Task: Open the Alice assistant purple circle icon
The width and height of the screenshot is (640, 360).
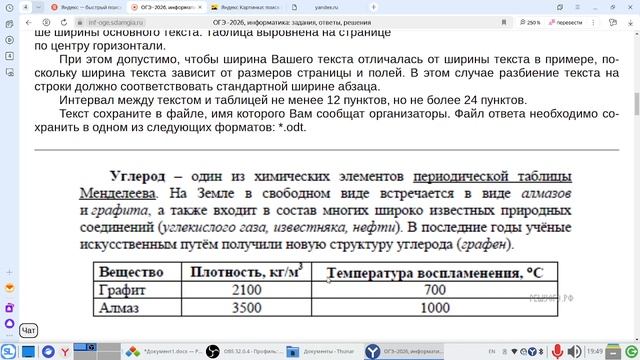Action: click(x=9, y=324)
